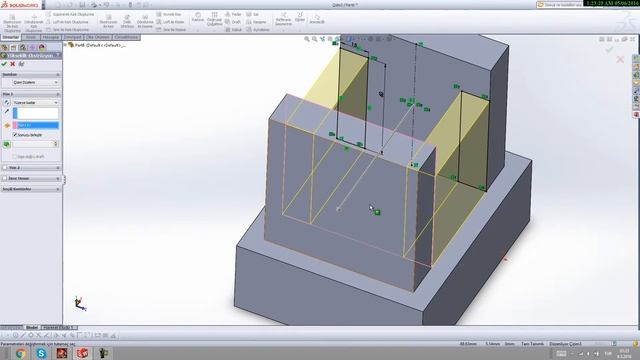The width and height of the screenshot is (640, 360).
Task: Switch to the Unsurlar ribbon tab
Action: tap(10, 37)
